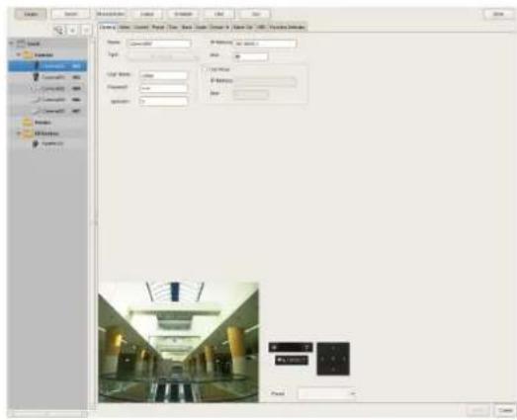Viewport: 517px width, 420px height.
Task: Click the server root icon in the tree
Action: [x=21, y=43]
